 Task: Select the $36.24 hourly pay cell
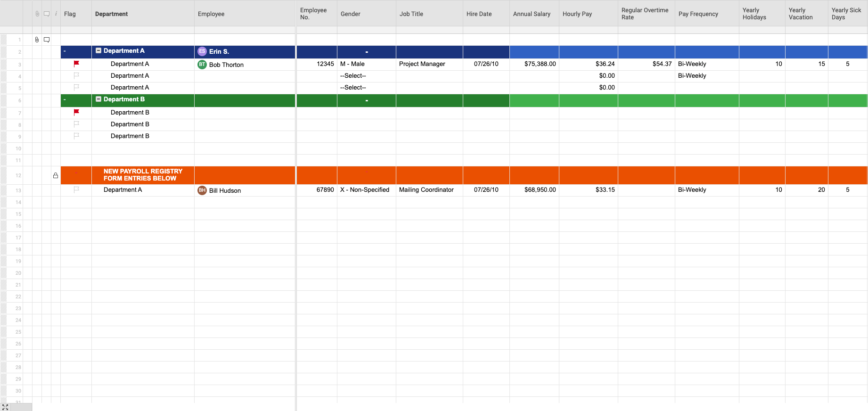(x=589, y=64)
